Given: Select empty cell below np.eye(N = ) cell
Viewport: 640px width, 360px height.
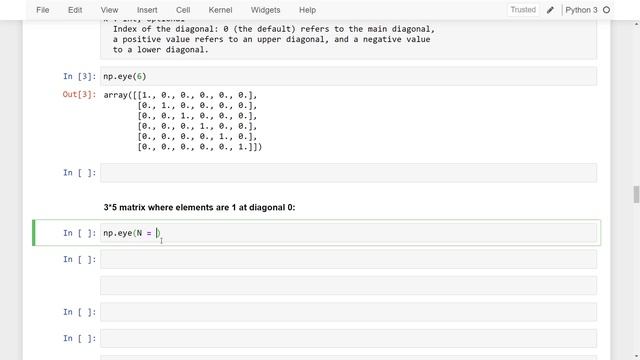Looking at the screenshot, I should (x=349, y=259).
